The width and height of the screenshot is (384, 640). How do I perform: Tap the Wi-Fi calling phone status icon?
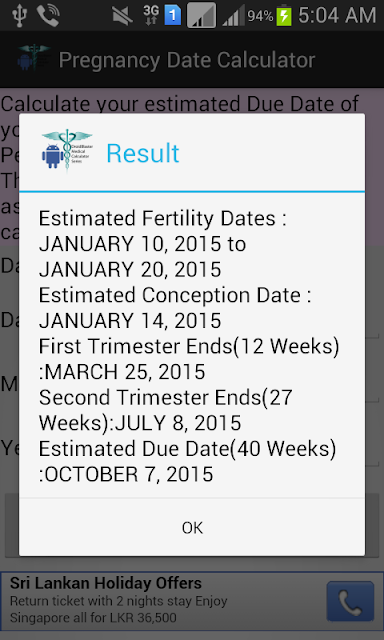(x=48, y=16)
